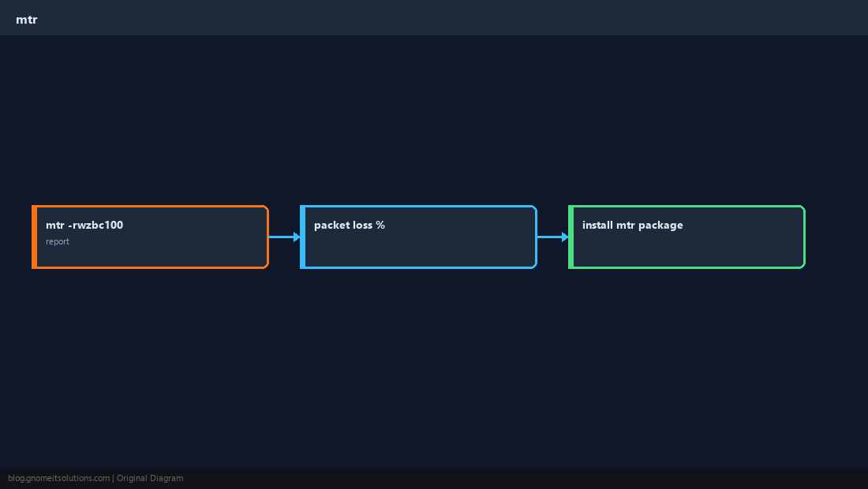Click the packet loss % node
This screenshot has height=489, width=868.
pos(418,237)
